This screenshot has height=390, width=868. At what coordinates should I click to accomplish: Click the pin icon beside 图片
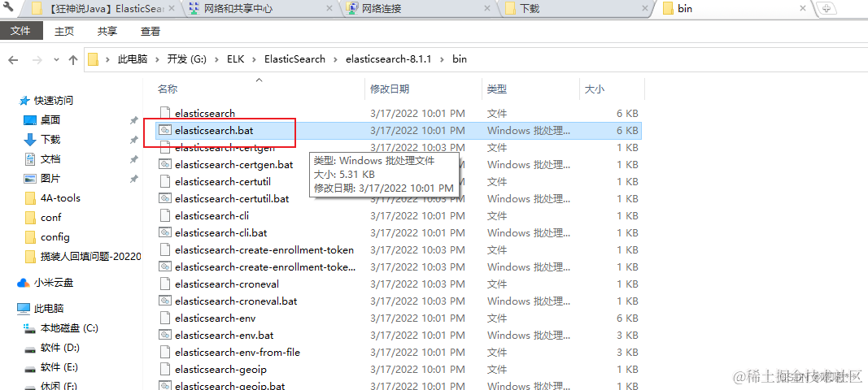tap(133, 179)
